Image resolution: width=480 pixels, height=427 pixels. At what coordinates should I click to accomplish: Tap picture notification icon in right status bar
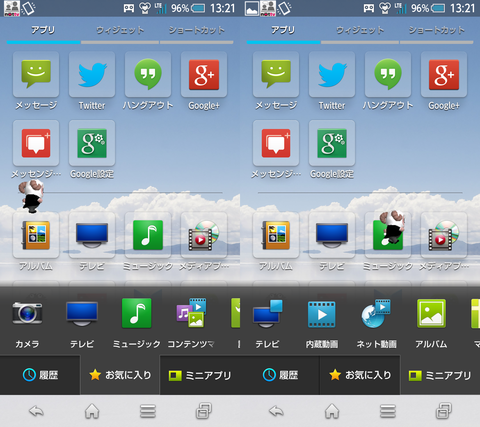coord(252,8)
